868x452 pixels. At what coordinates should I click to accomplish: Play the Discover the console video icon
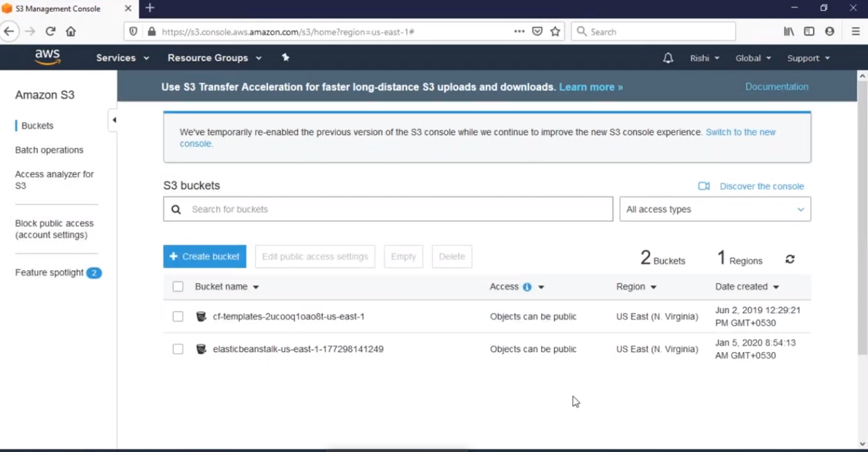click(x=704, y=186)
